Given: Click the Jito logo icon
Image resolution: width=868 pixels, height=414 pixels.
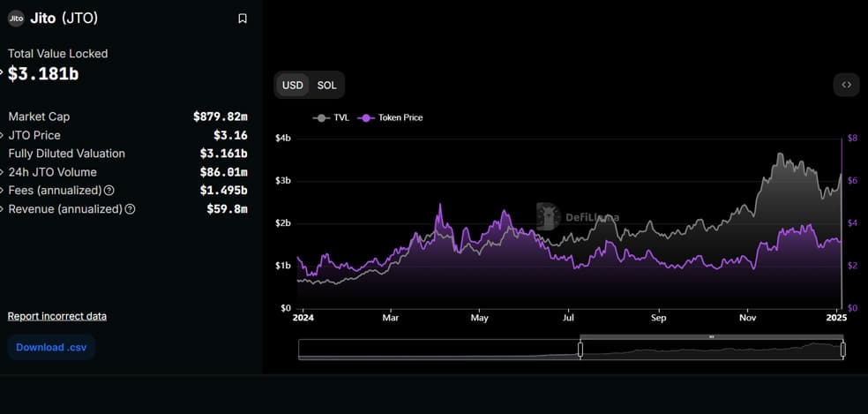Looking at the screenshot, I should click(x=16, y=19).
